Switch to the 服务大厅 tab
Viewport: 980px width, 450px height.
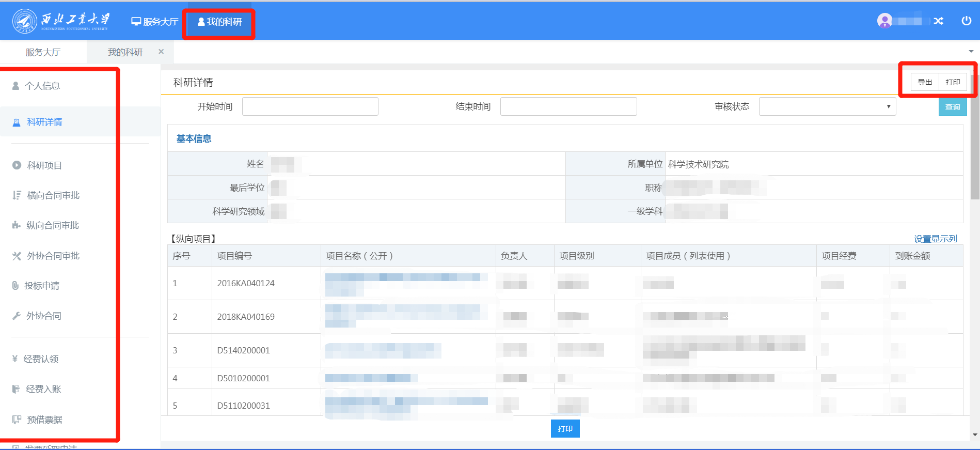43,52
